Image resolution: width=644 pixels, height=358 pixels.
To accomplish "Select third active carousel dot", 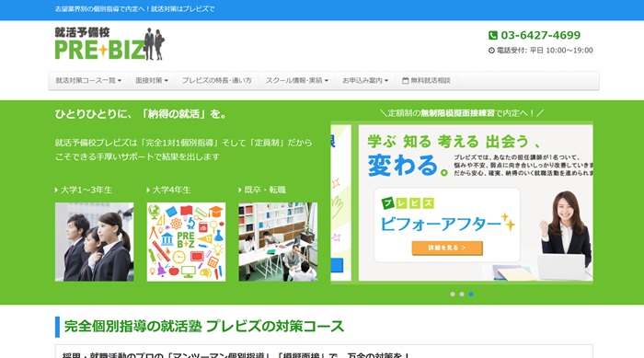I will pos(471,294).
